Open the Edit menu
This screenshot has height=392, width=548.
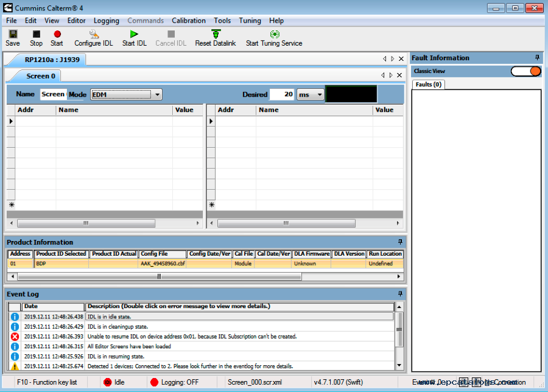click(x=30, y=21)
